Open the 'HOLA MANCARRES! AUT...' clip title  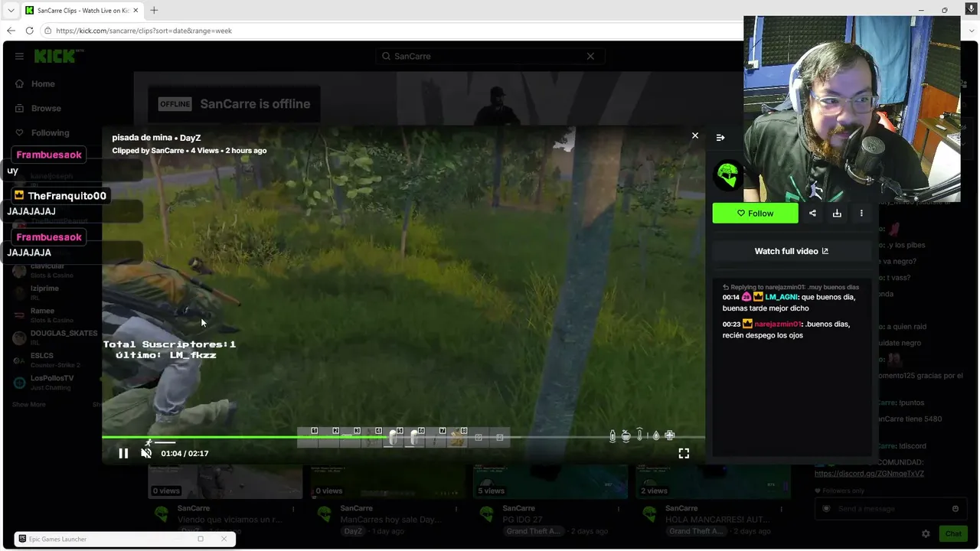[x=717, y=520]
